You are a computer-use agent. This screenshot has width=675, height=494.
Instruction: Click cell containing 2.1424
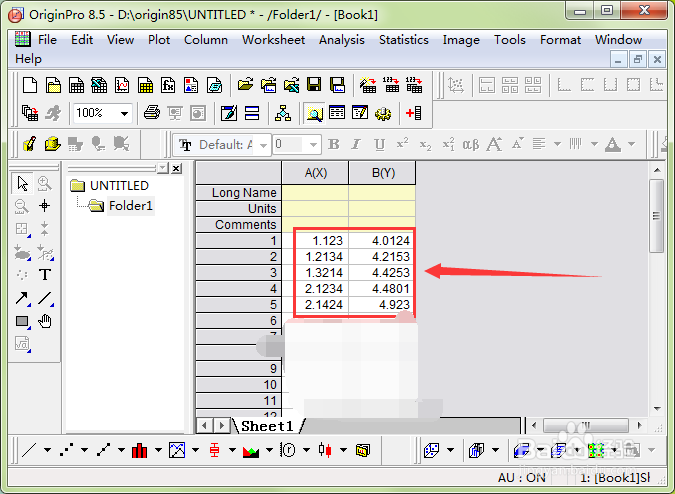pyautogui.click(x=315, y=305)
